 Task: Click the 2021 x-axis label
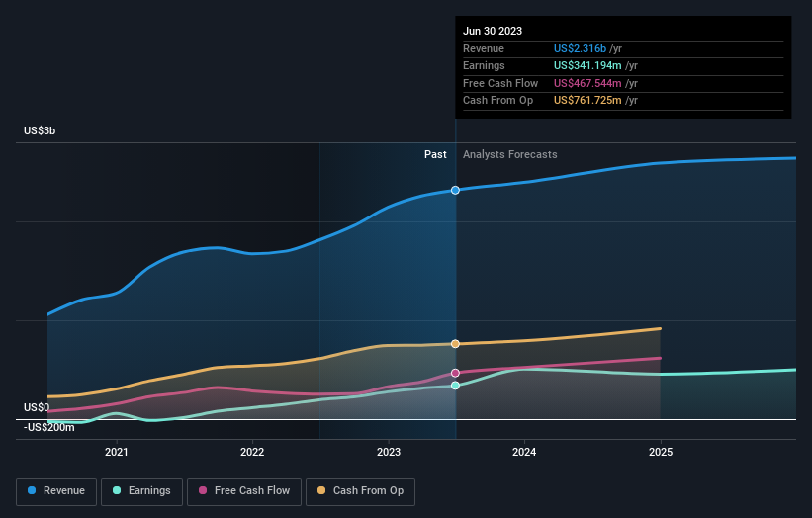(117, 452)
